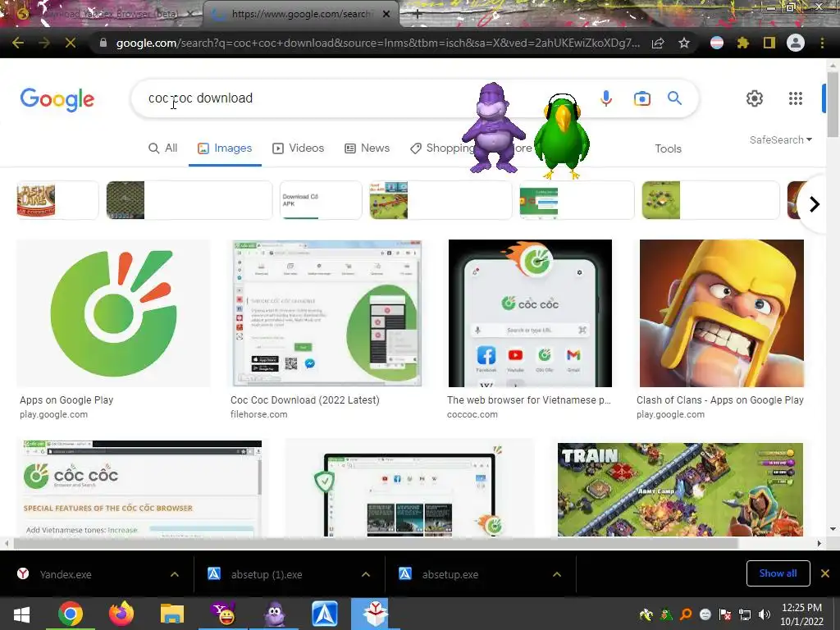Viewport: 840px width, 630px height.
Task: Show more suggestion chips with right arrow
Action: tap(815, 204)
